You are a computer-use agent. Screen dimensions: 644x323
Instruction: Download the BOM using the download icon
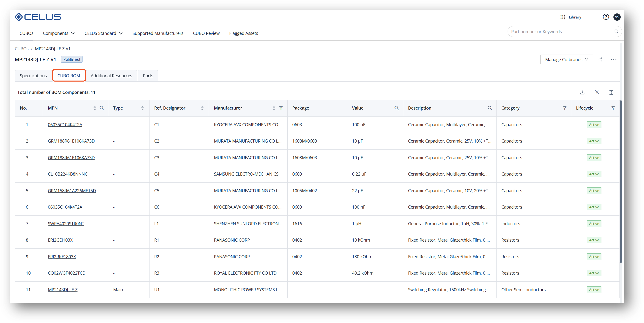click(x=582, y=92)
